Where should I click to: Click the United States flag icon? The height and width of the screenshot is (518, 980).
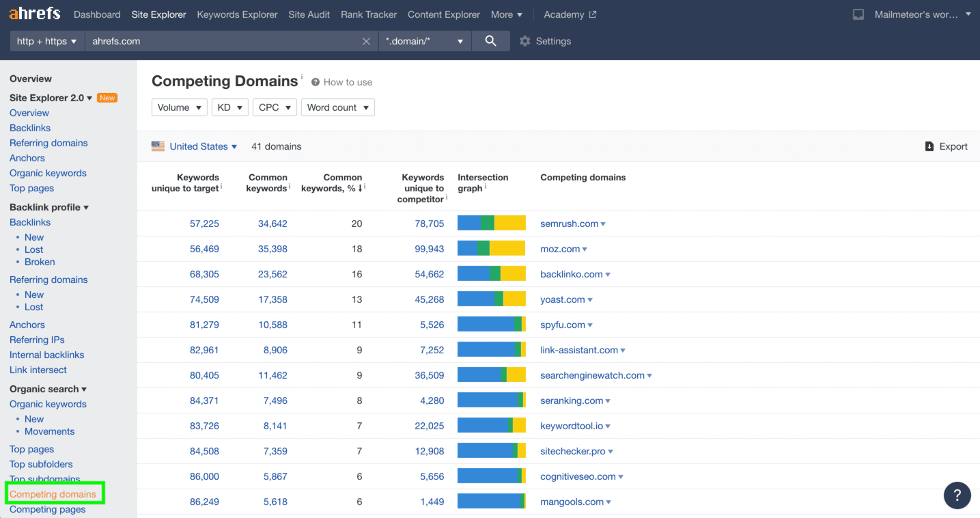pyautogui.click(x=158, y=146)
